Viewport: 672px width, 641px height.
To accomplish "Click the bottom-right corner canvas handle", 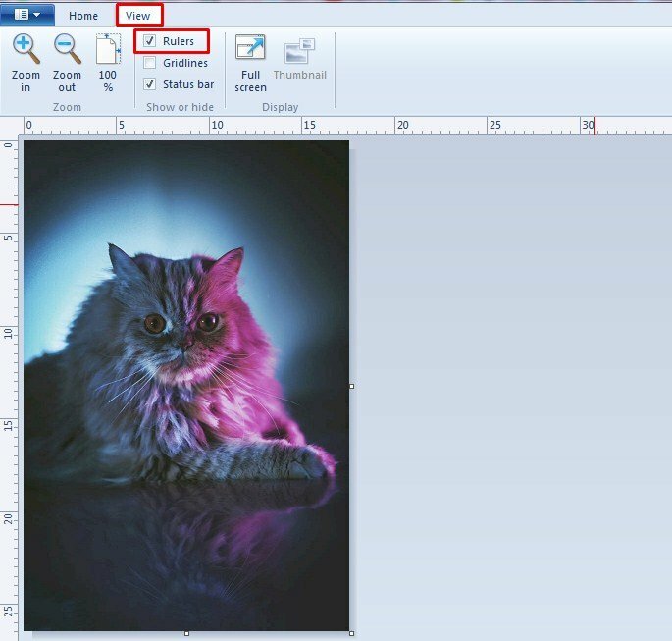I will (351, 633).
